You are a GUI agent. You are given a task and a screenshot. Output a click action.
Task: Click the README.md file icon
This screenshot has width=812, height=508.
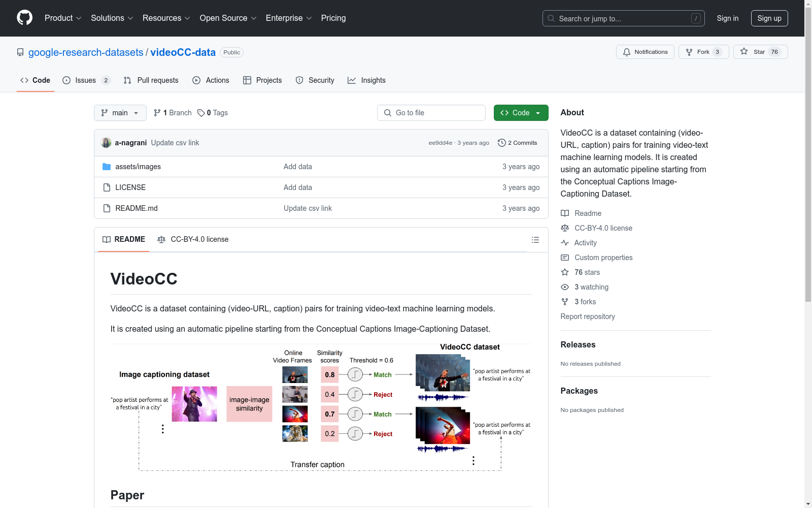pyautogui.click(x=107, y=208)
